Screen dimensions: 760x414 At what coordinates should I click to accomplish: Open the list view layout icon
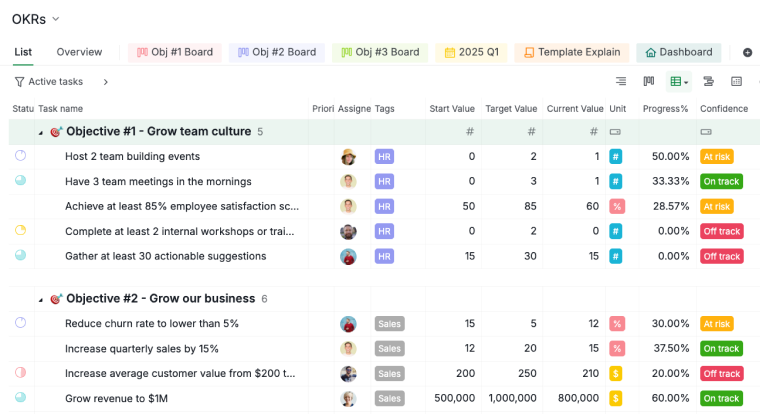(621, 81)
